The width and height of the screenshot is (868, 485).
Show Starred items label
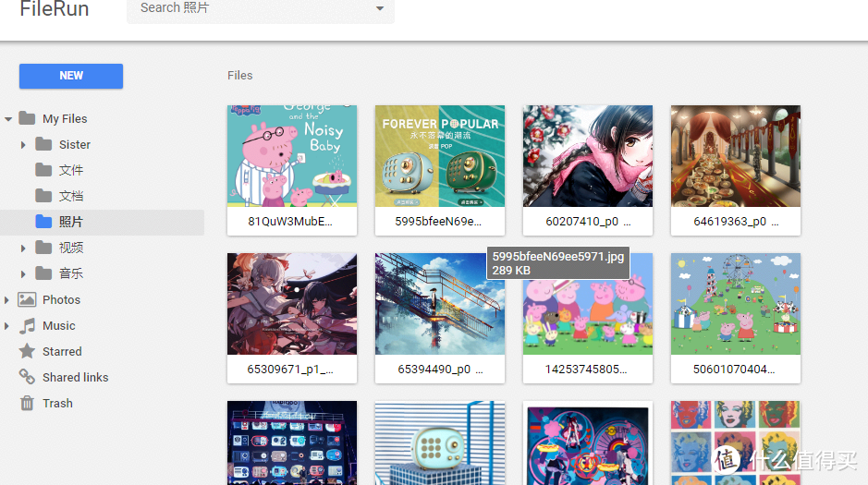pos(62,352)
